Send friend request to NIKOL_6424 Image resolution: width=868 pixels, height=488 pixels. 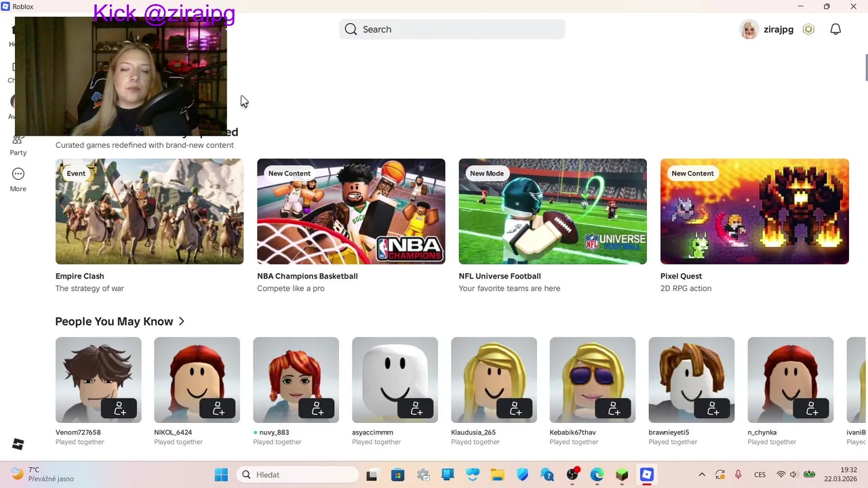pos(218,409)
